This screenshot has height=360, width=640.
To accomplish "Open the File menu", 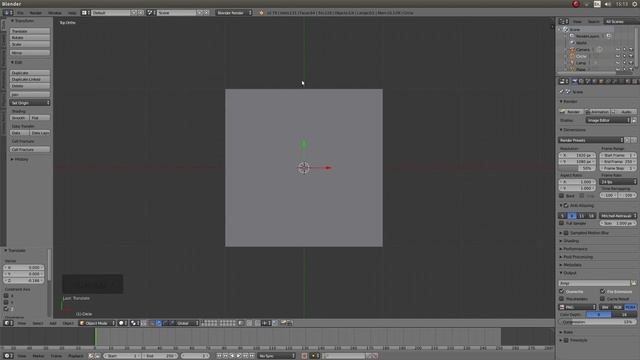I will point(20,13).
